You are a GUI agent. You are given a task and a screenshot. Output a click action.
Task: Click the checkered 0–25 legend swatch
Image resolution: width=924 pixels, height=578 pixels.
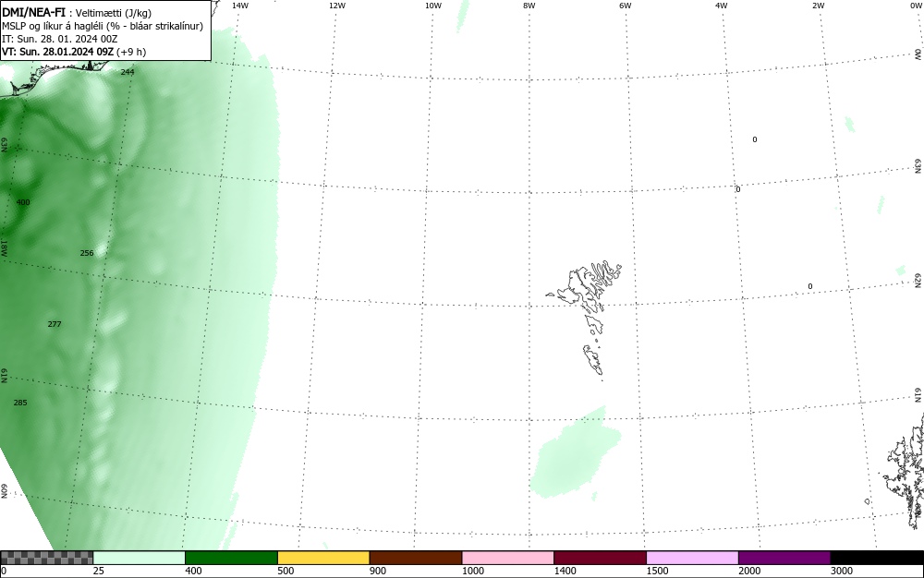coord(46,558)
